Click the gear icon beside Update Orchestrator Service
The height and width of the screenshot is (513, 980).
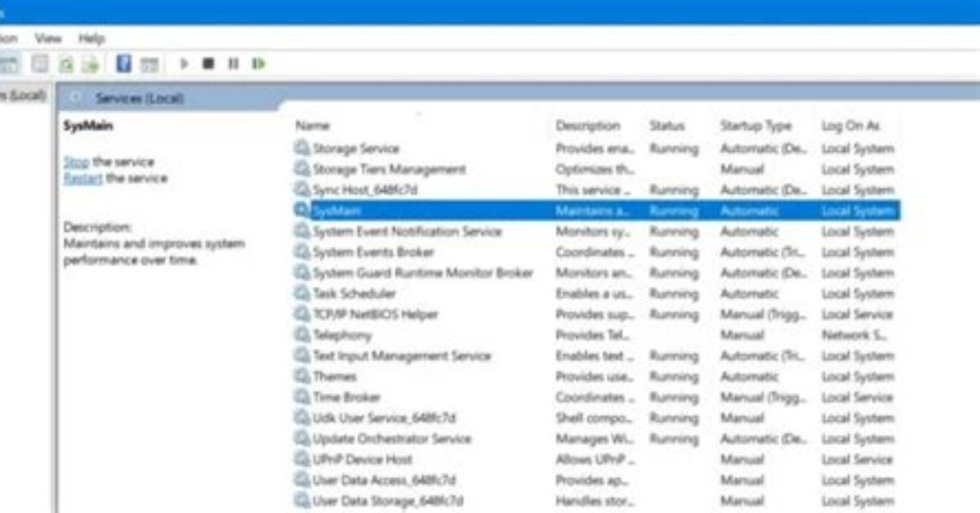pyautogui.click(x=302, y=439)
